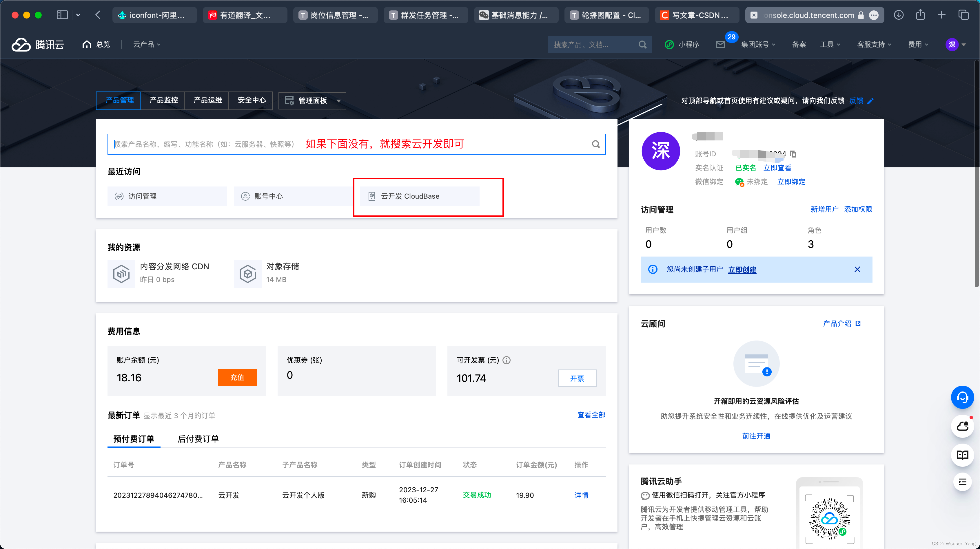Open a new tab with plus icon
Viewport: 980px width, 549px height.
[x=941, y=15]
